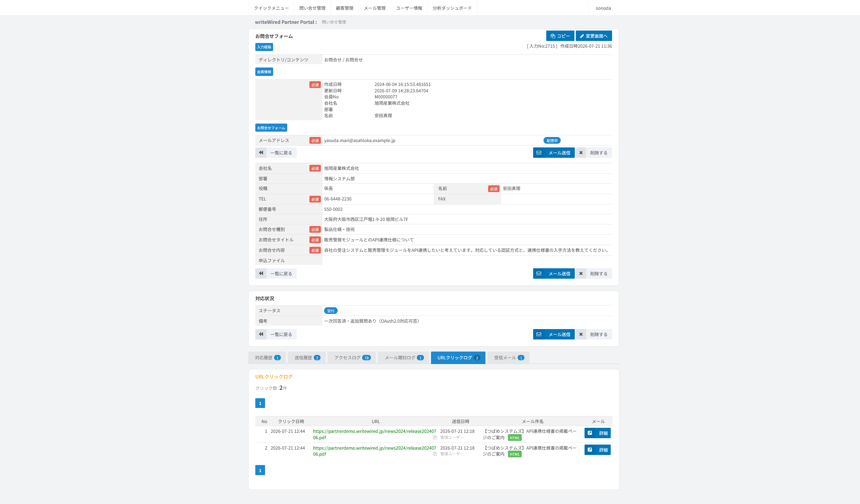This screenshot has width=860, height=504.
Task: Click the copy icon beside first URL row
Action: pos(435,438)
